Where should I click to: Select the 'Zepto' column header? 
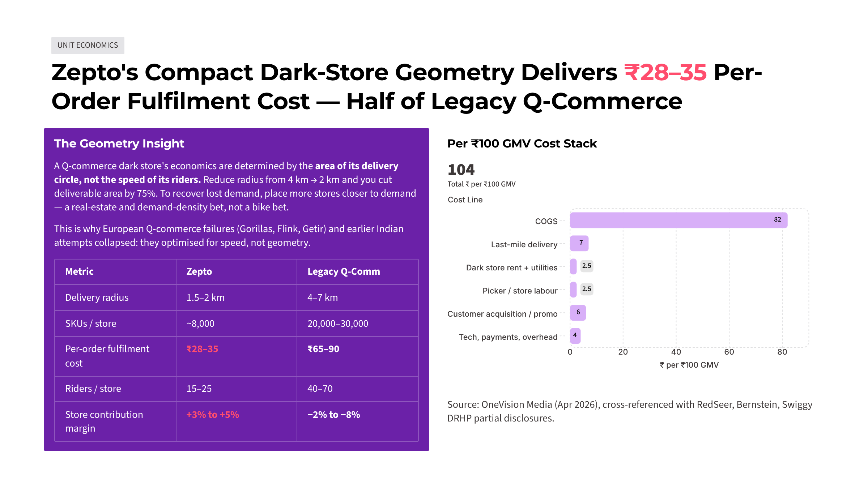click(199, 271)
